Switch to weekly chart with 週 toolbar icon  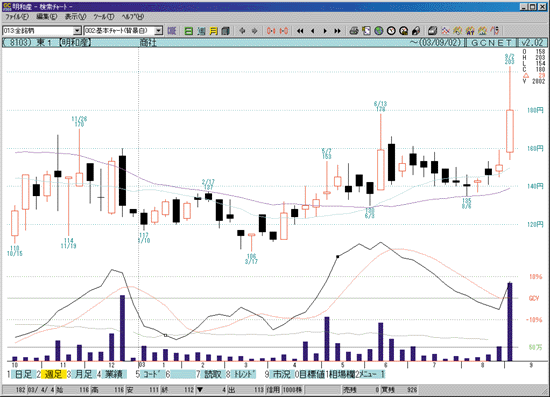201,31
